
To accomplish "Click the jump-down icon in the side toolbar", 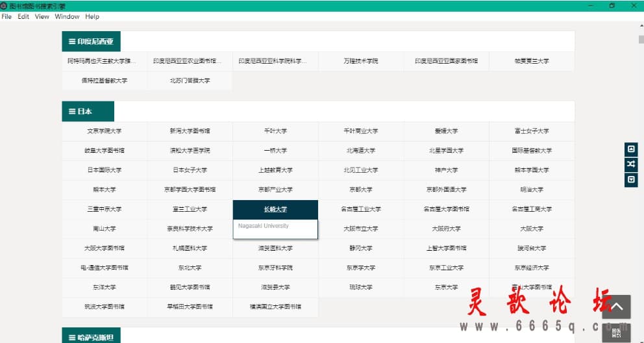I will tap(631, 179).
